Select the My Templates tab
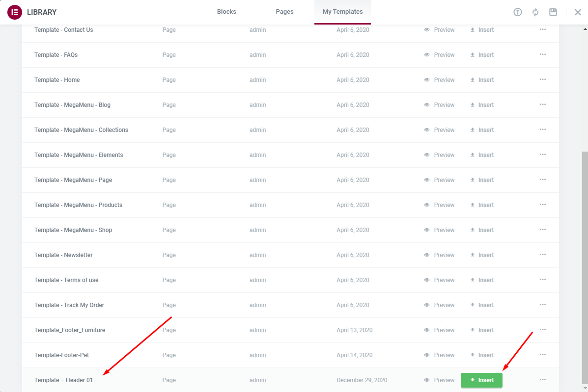This screenshot has width=588, height=392. (342, 12)
